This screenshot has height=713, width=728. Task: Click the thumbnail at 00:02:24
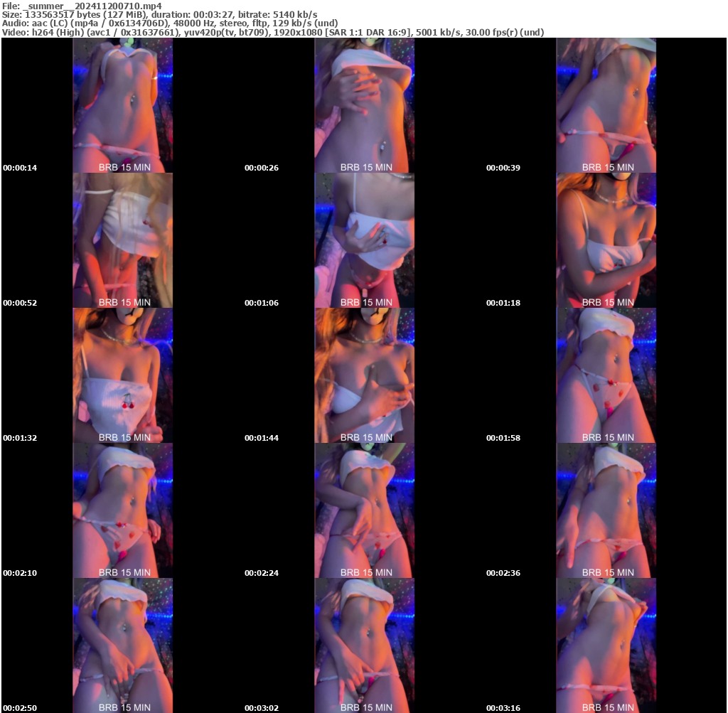click(x=364, y=510)
